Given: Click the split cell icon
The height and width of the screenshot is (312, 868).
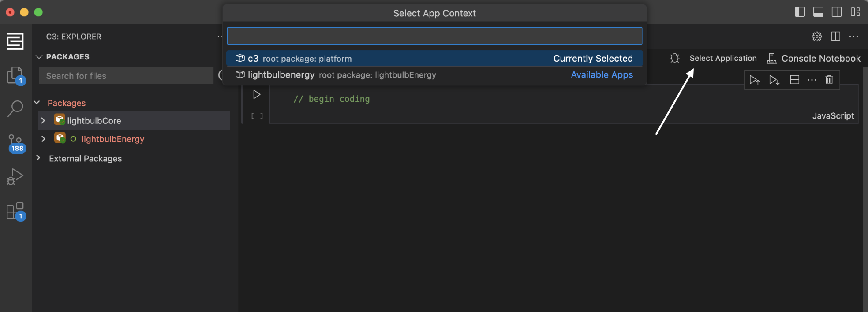Looking at the screenshot, I should tap(794, 80).
